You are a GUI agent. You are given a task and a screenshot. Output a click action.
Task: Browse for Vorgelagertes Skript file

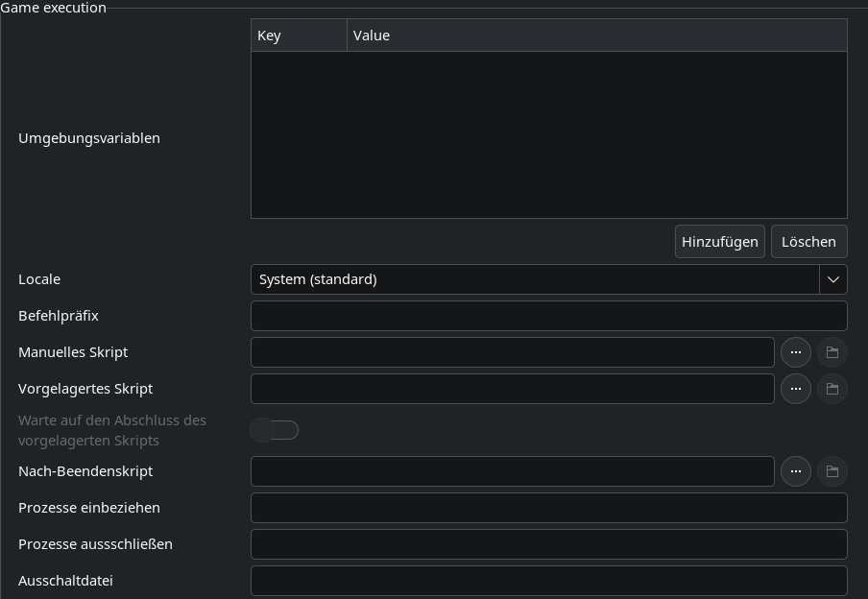795,389
